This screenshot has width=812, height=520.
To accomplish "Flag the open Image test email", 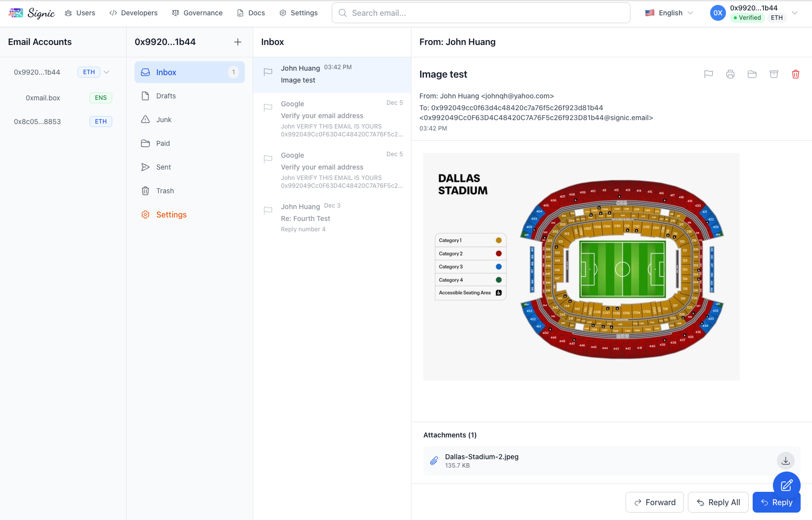I will pos(709,74).
